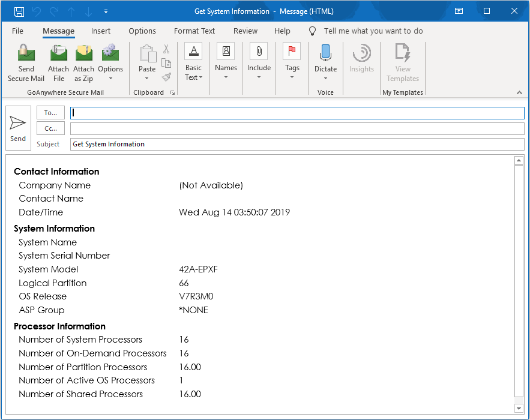Expand the Dictate microphone dropdown
Screen dimensions: 530x420
pos(325,78)
